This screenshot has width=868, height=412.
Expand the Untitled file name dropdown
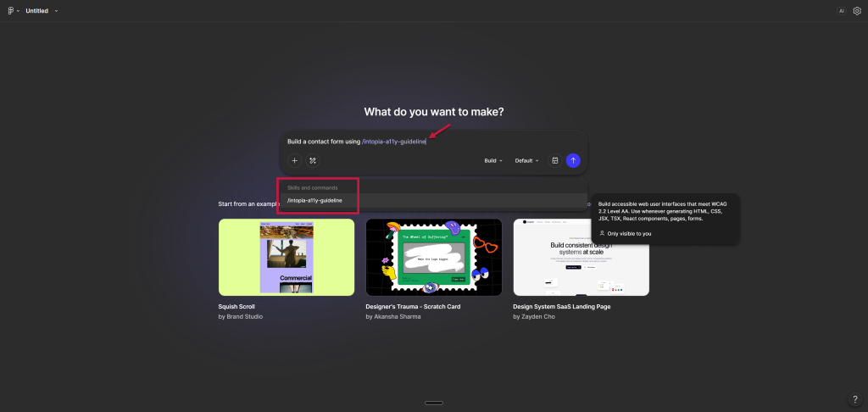point(56,11)
